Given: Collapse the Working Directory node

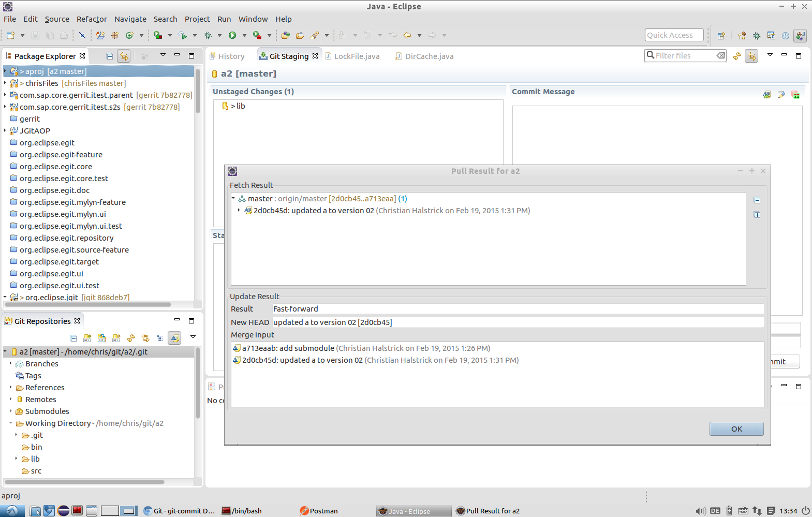Looking at the screenshot, I should pos(10,423).
